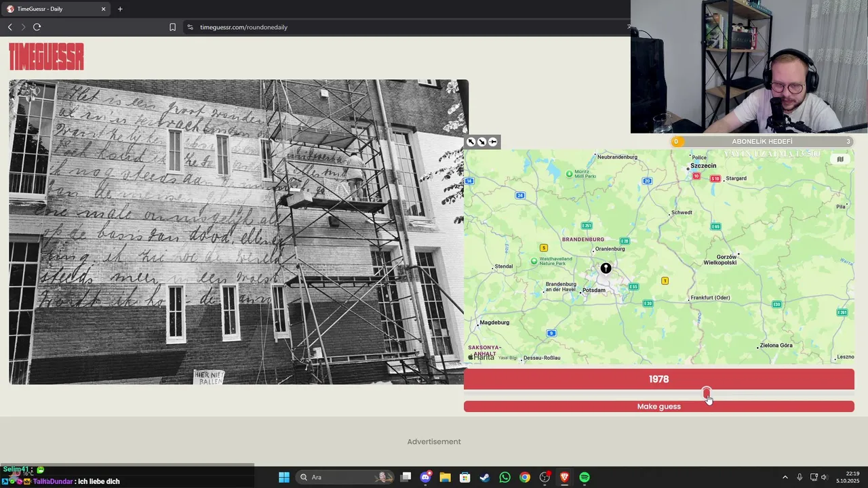Click Oranienburg label on map
The width and height of the screenshot is (868, 488).
[610, 249]
